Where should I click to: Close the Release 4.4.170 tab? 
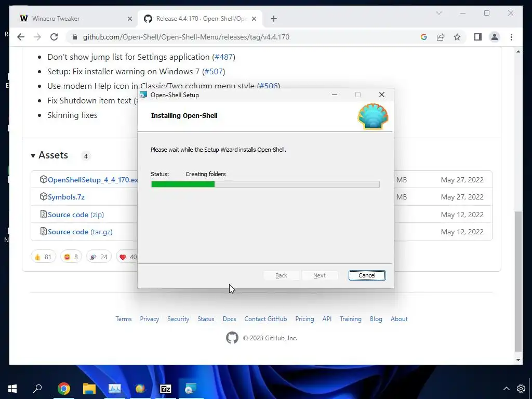pos(255,19)
